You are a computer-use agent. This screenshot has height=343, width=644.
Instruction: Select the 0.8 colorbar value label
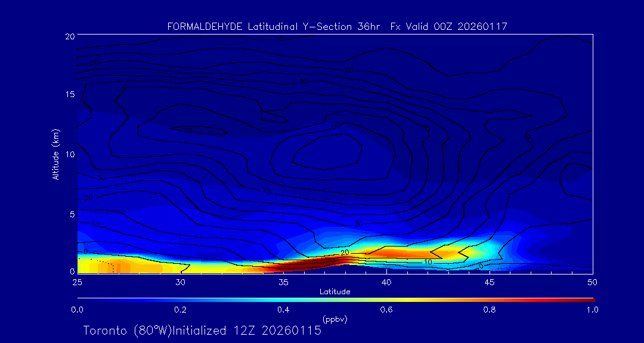point(490,310)
